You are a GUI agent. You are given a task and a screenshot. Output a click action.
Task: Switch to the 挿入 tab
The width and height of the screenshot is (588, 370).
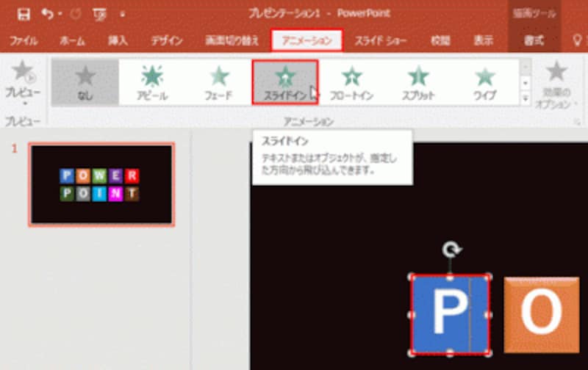coord(118,40)
